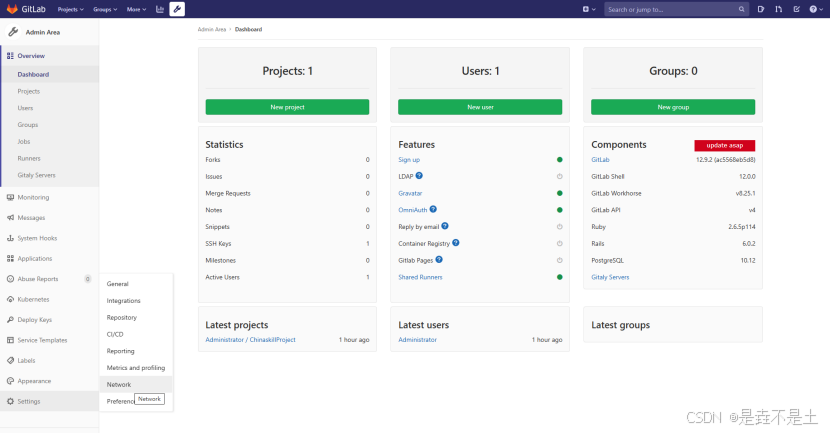Viewport: 830px width, 433px height.
Task: Open the Help question-mark dropdown
Action: point(816,9)
